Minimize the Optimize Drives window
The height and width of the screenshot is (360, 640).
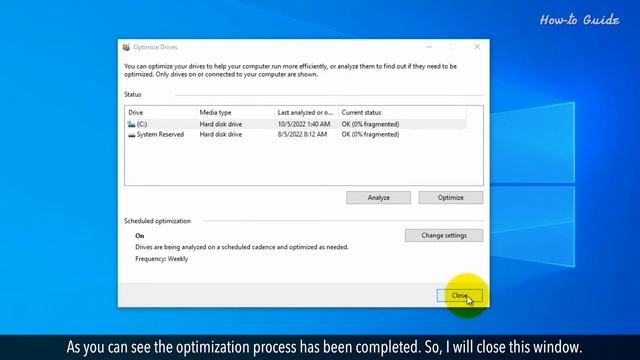pos(429,47)
